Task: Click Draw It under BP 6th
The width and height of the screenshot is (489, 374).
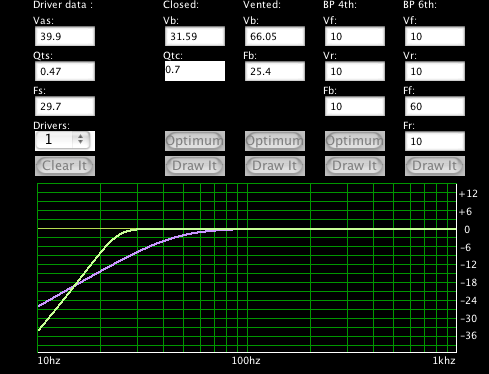Action: (435, 166)
